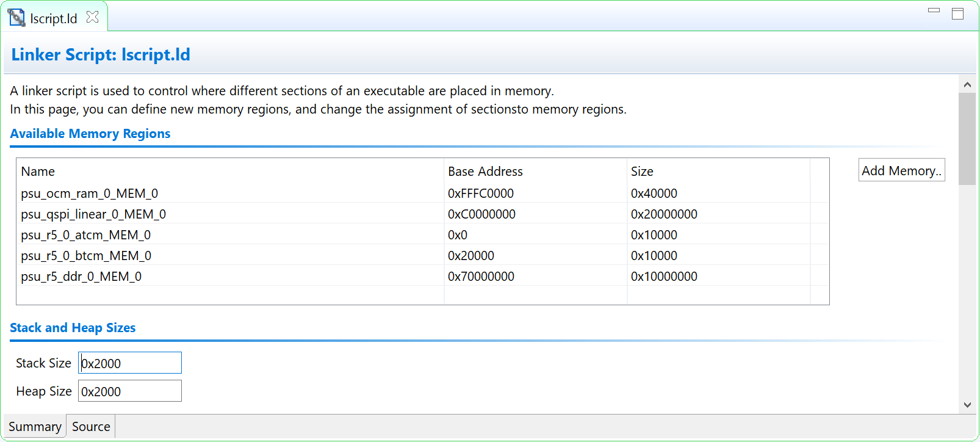Click the Add Memory button
Screen dimensions: 980x442
pos(901,170)
